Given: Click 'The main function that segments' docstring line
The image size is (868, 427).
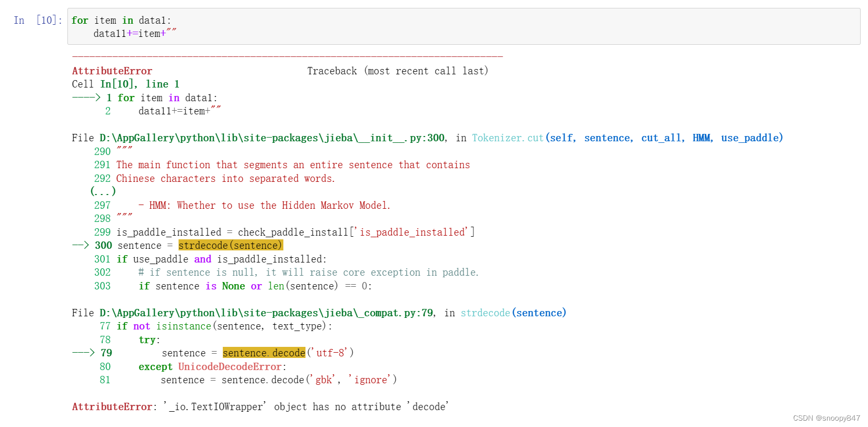Looking at the screenshot, I should point(293,164).
